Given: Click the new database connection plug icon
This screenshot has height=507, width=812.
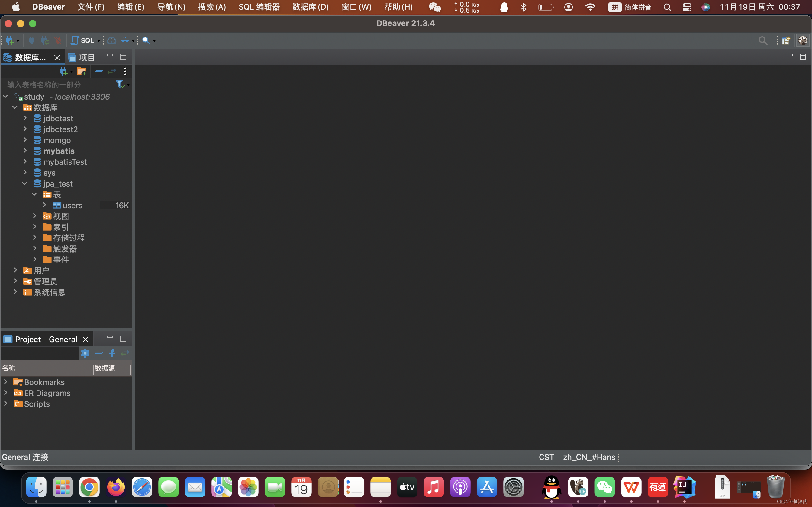Looking at the screenshot, I should click(x=9, y=40).
